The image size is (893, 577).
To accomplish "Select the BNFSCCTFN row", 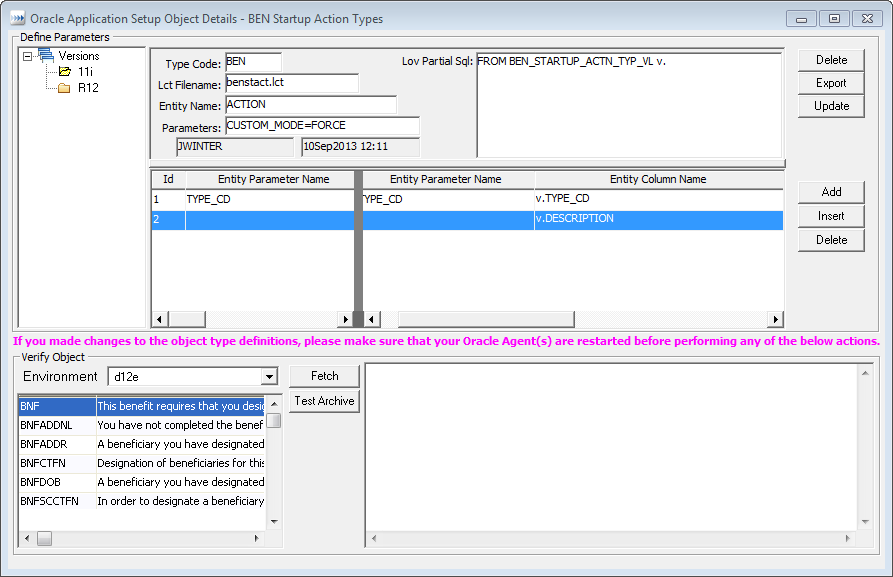I will [x=142, y=501].
